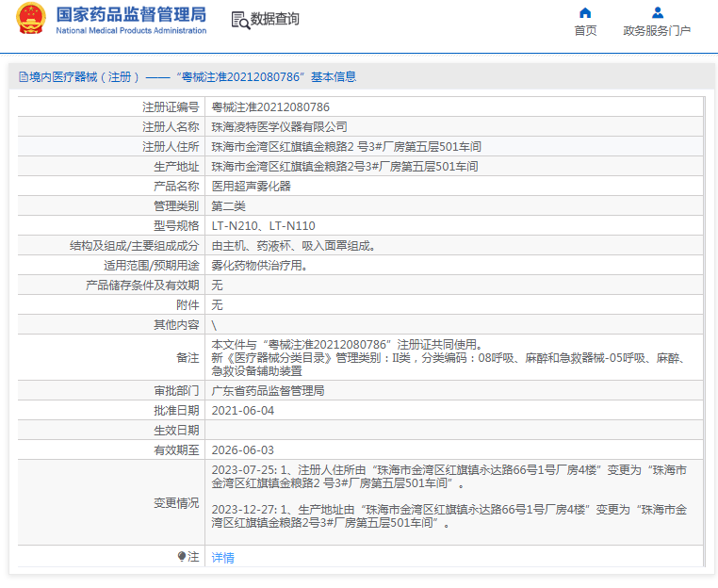Click the 政务服务门户 user icon

pyautogui.click(x=658, y=13)
